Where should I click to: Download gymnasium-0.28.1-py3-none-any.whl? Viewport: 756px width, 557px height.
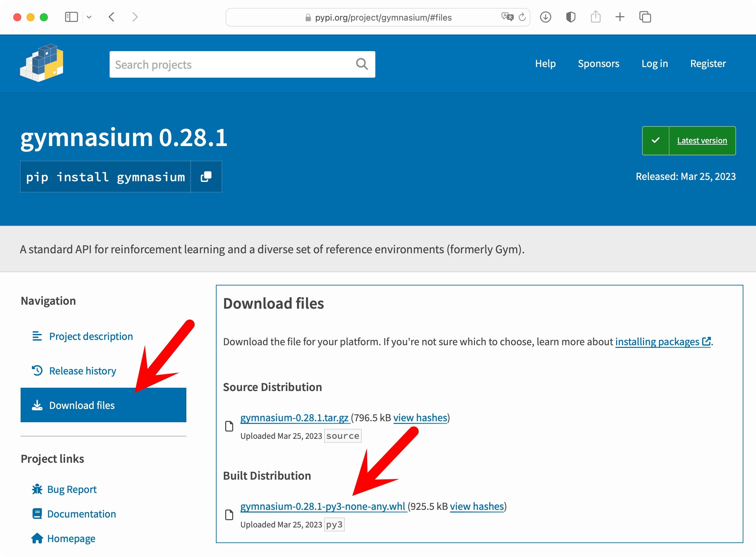(x=323, y=507)
